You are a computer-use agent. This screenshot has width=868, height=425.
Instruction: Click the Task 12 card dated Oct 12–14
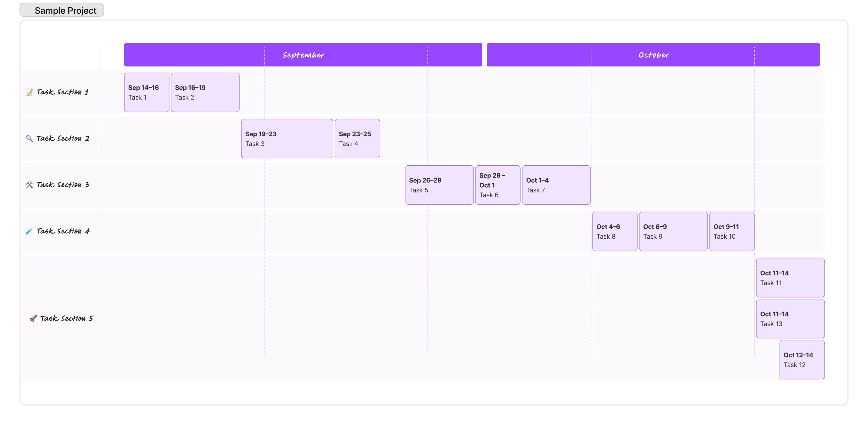click(x=802, y=359)
